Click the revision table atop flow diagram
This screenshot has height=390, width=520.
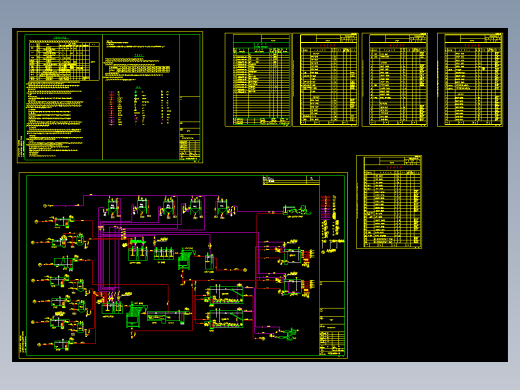click(291, 180)
